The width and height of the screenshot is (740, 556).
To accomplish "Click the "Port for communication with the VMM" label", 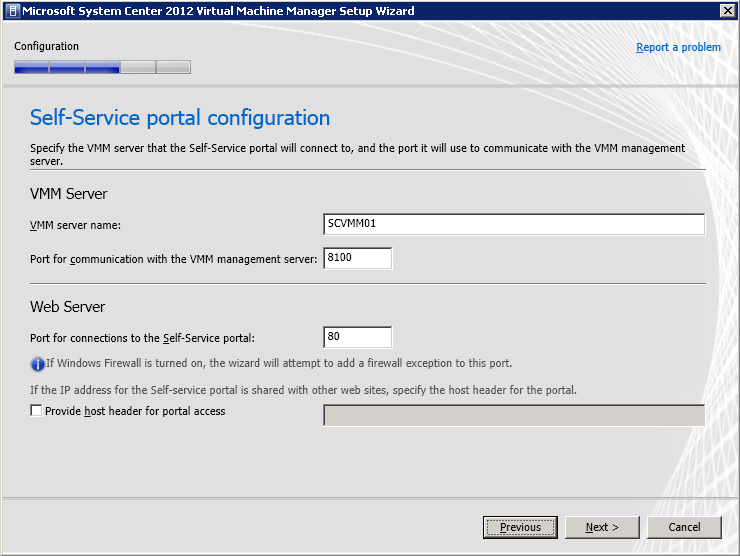I will [173, 259].
